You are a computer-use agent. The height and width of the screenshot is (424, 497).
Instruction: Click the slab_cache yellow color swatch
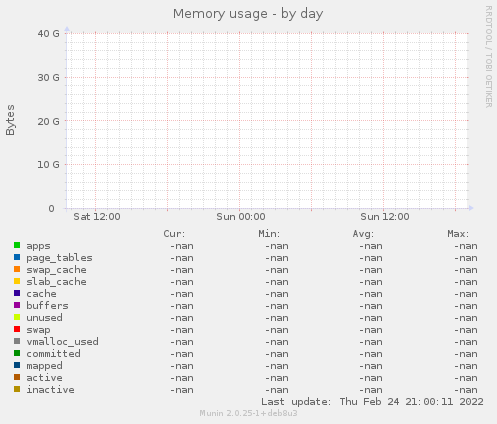[x=17, y=281]
